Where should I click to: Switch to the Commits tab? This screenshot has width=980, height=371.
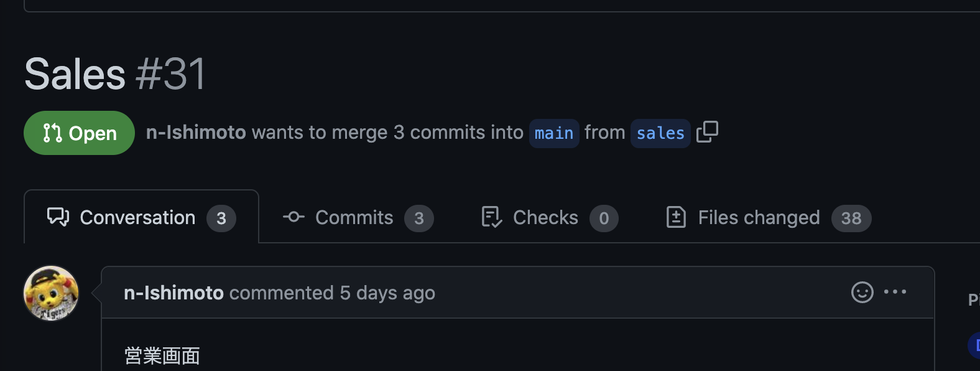(358, 218)
